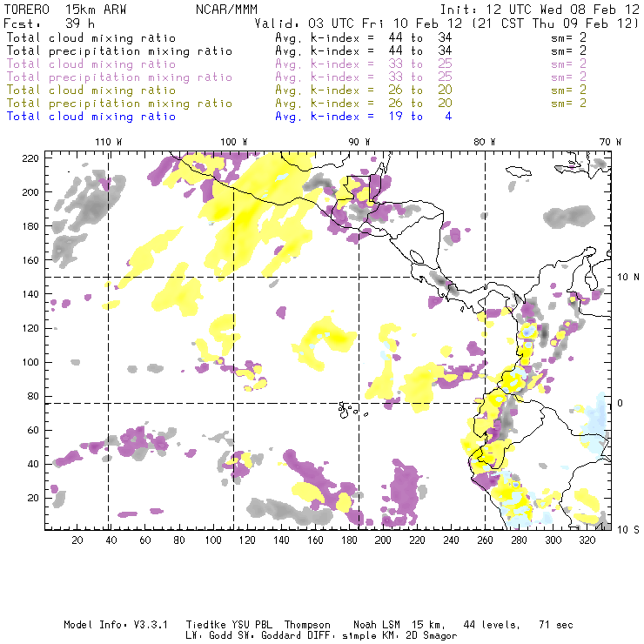This screenshot has height=644, width=644.
Task: Click the '10 N' latitude label
Action: coord(628,278)
